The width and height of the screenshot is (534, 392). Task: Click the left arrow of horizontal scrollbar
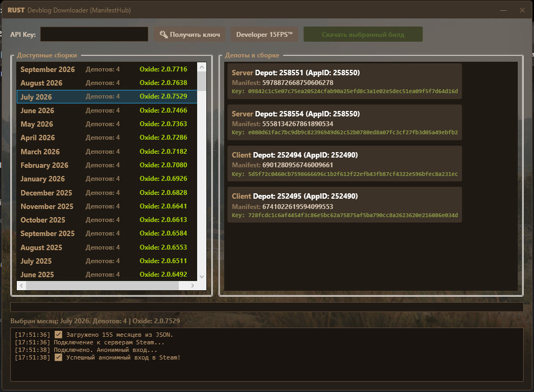pyautogui.click(x=22, y=286)
